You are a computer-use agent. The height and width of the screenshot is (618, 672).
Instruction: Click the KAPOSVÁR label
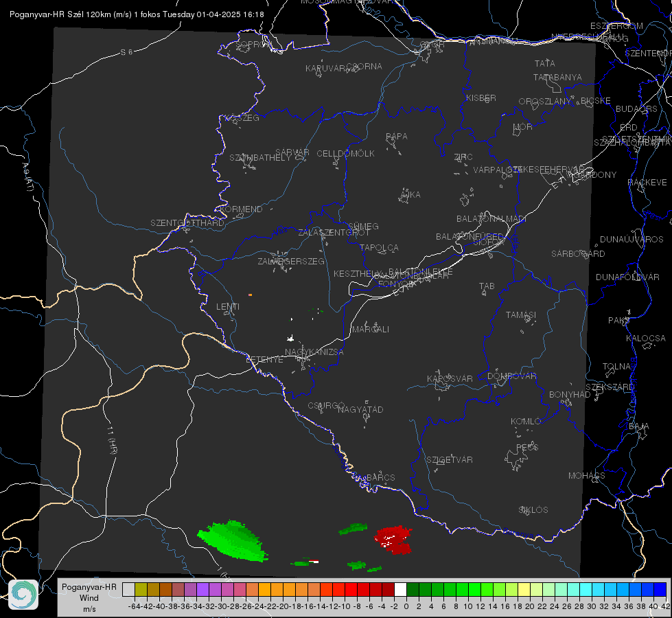point(450,378)
